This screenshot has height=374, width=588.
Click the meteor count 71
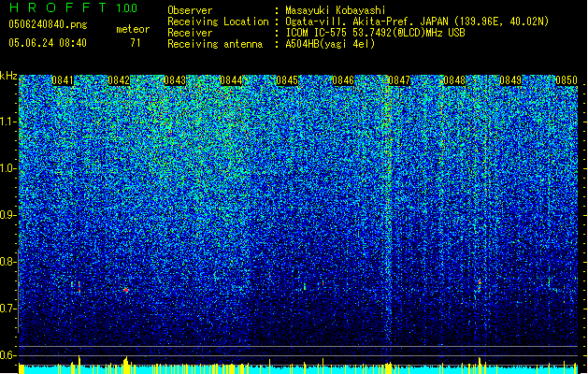(x=136, y=43)
